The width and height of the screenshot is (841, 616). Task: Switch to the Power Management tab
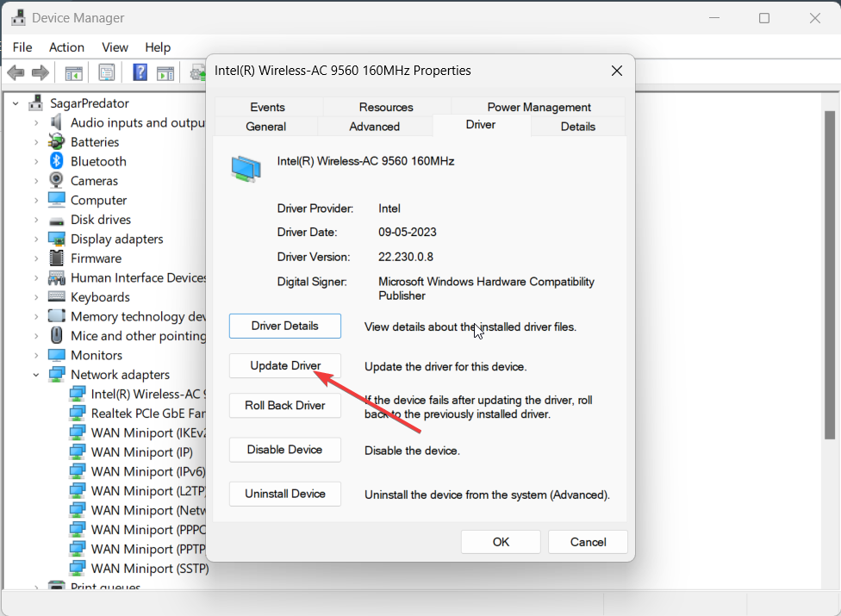[539, 107]
